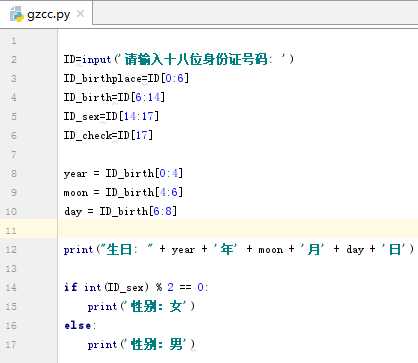
Task: Click the ID_check=ID[17] line
Action: click(108, 136)
